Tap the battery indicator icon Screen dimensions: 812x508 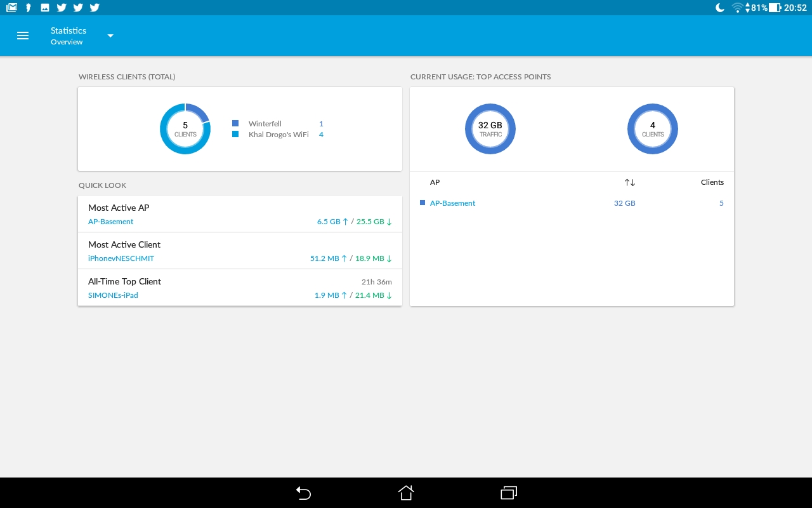click(x=775, y=8)
